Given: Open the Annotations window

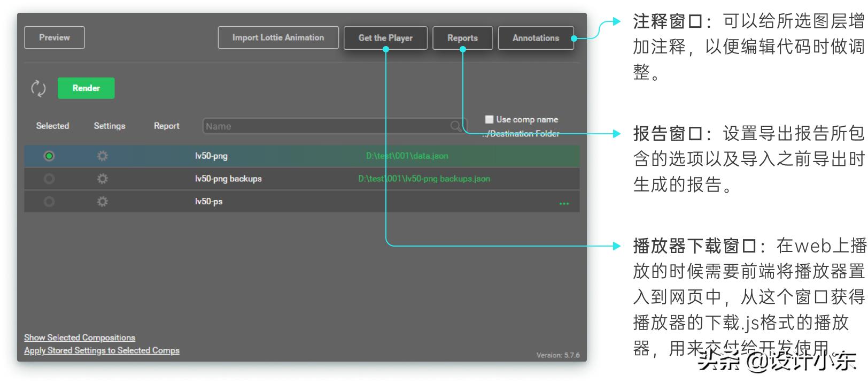Looking at the screenshot, I should pos(536,38).
